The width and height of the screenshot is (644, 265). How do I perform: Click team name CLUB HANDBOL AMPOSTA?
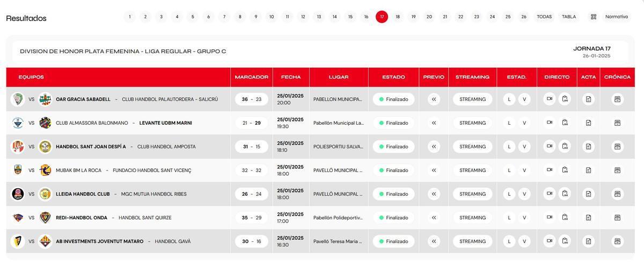point(166,147)
